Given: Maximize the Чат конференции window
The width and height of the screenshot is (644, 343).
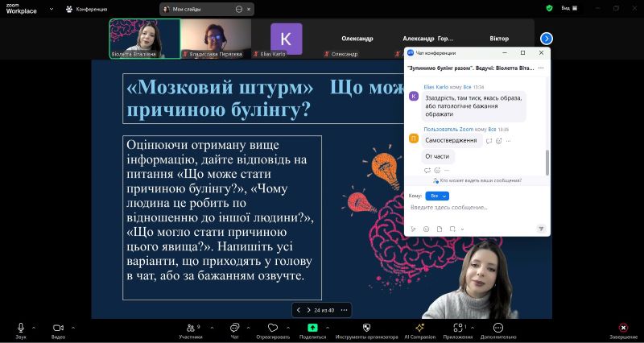Looking at the screenshot, I should [x=522, y=52].
